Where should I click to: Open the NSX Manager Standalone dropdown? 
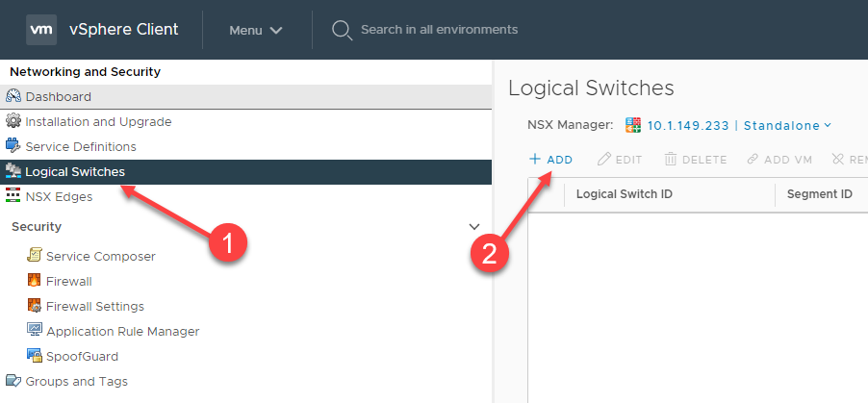coord(788,125)
